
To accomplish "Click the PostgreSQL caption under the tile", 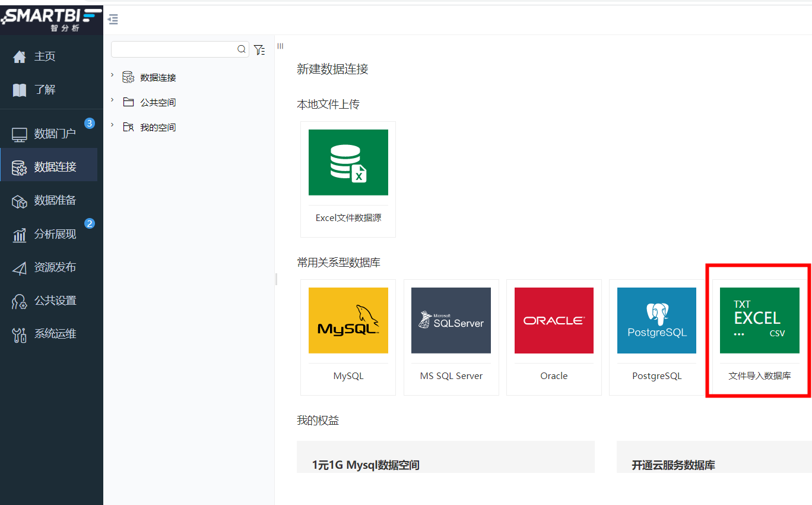I will tap(656, 376).
